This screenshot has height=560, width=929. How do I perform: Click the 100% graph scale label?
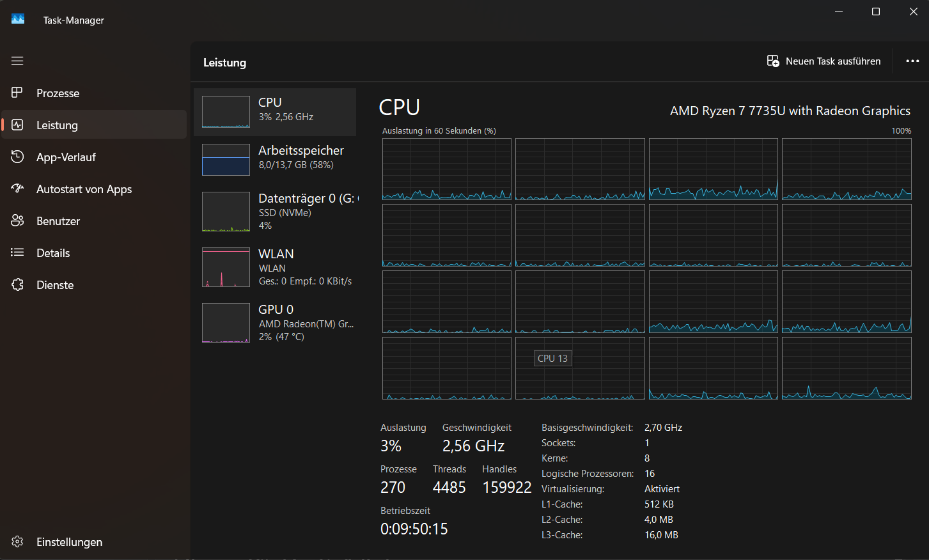point(902,130)
